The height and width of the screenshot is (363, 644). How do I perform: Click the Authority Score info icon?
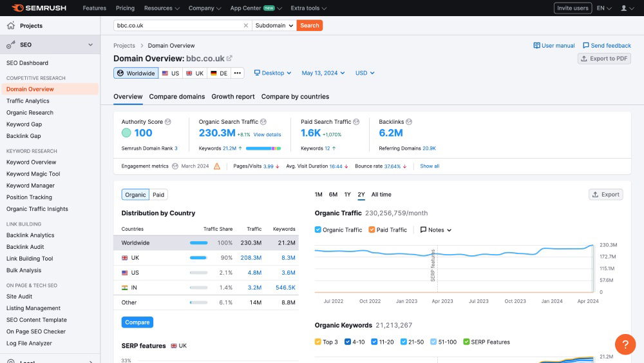[x=168, y=122]
